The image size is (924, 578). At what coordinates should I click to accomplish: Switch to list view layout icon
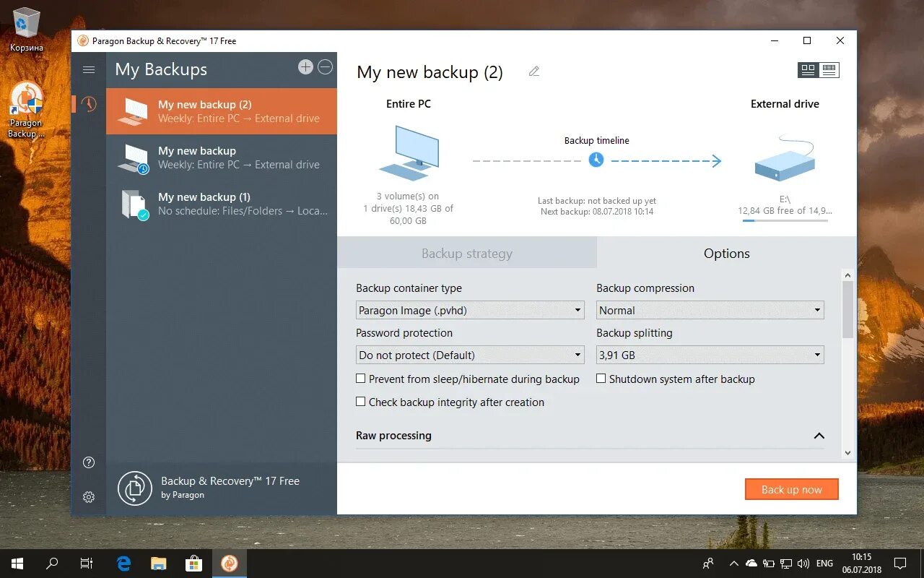click(829, 69)
